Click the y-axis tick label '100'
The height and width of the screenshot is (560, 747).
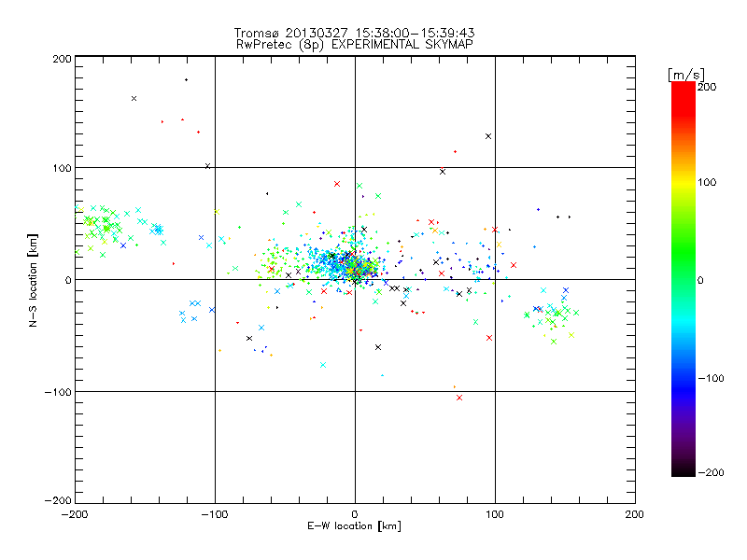point(62,169)
